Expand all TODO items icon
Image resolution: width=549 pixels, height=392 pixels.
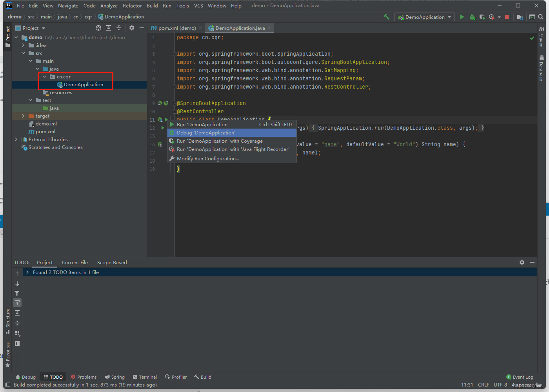(17, 313)
